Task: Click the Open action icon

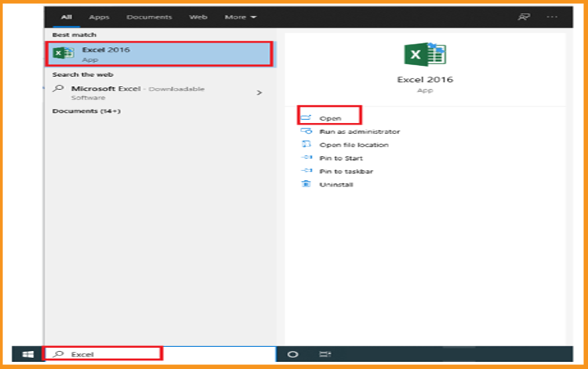Action: click(306, 118)
